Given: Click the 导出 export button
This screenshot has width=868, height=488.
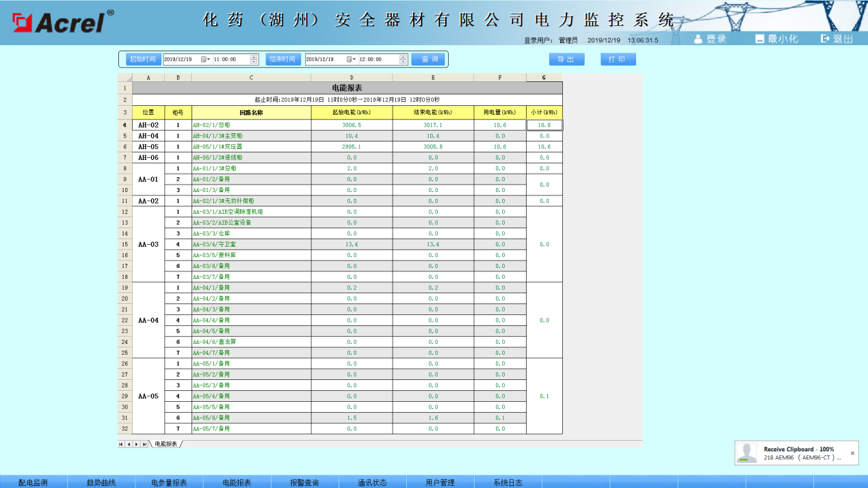Looking at the screenshot, I should (566, 59).
